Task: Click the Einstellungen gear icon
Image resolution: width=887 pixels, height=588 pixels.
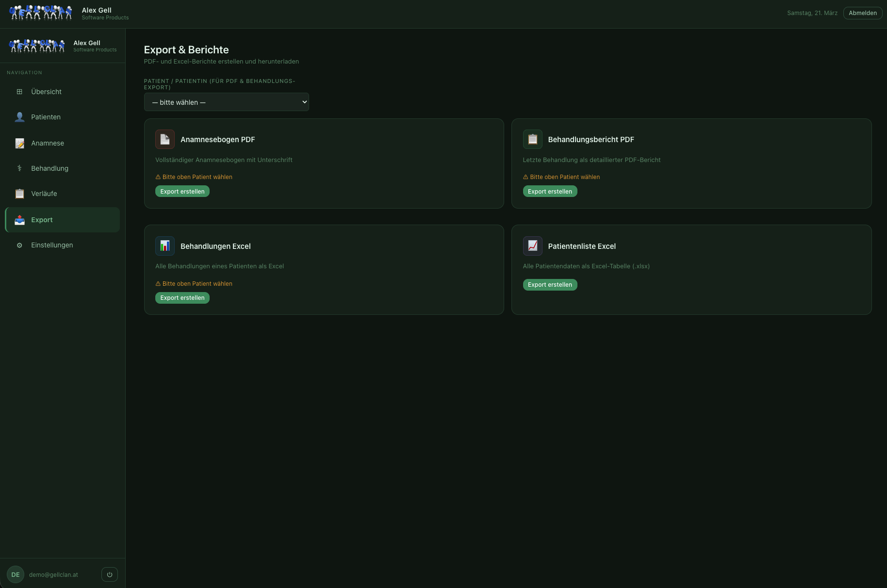Action: tap(19, 245)
